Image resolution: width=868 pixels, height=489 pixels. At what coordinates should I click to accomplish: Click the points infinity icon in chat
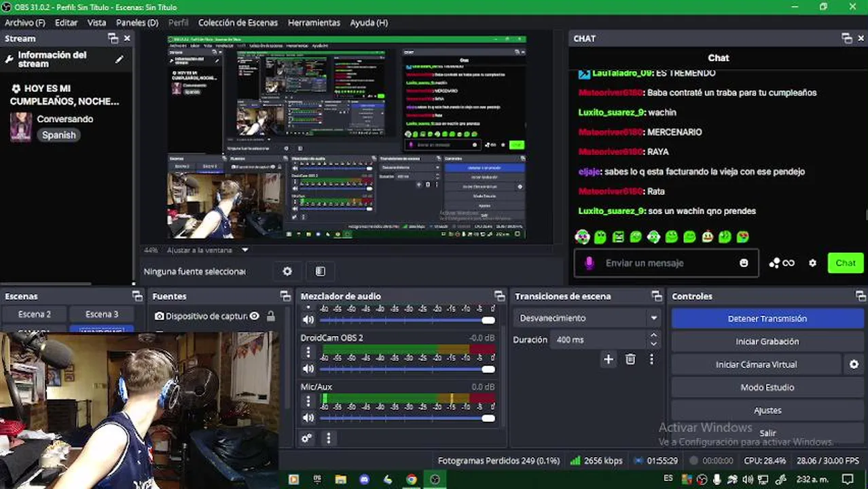pyautogui.click(x=782, y=263)
